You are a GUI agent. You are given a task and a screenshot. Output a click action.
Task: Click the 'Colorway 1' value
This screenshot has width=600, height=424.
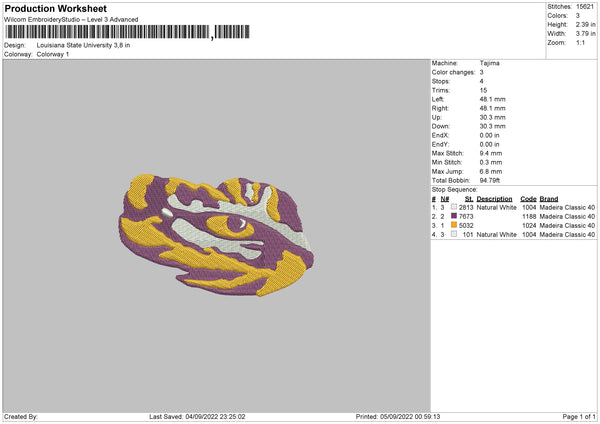pyautogui.click(x=53, y=54)
